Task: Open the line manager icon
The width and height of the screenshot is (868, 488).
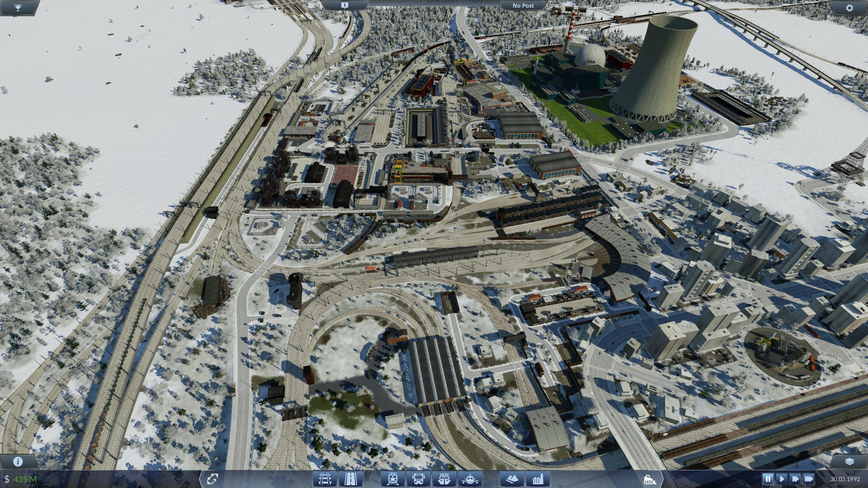Action: tap(213, 479)
